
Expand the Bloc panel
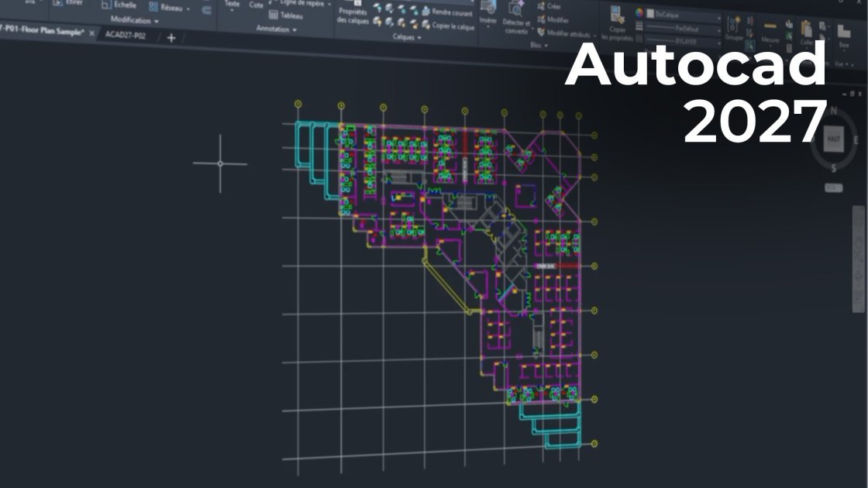coord(539,45)
